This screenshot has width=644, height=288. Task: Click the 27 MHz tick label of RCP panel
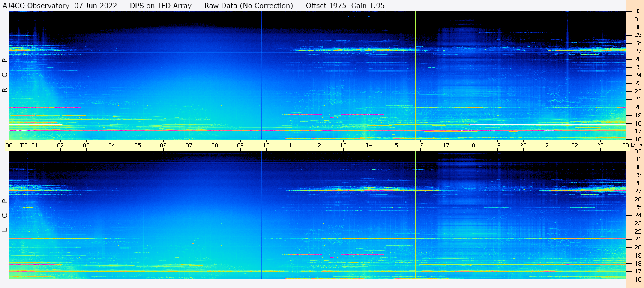[x=638, y=51]
